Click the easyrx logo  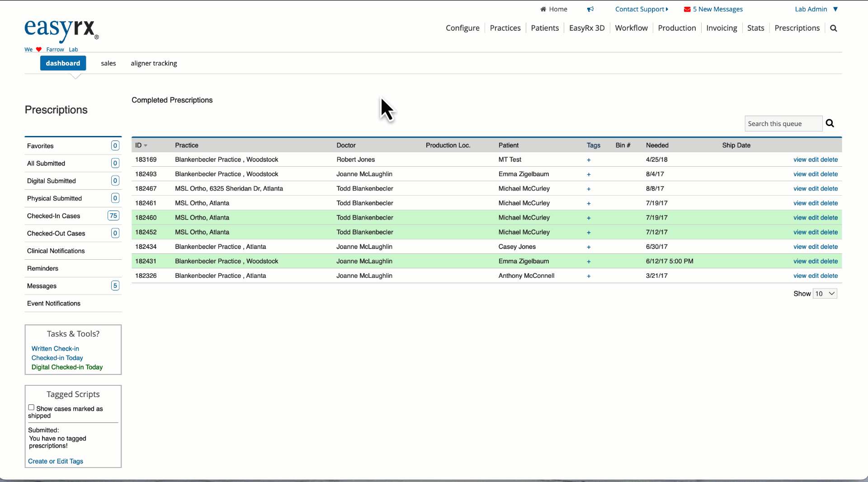pyautogui.click(x=61, y=31)
